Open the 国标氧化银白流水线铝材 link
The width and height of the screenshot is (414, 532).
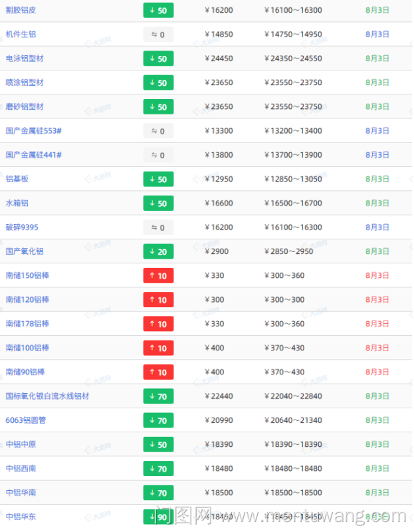click(x=47, y=396)
